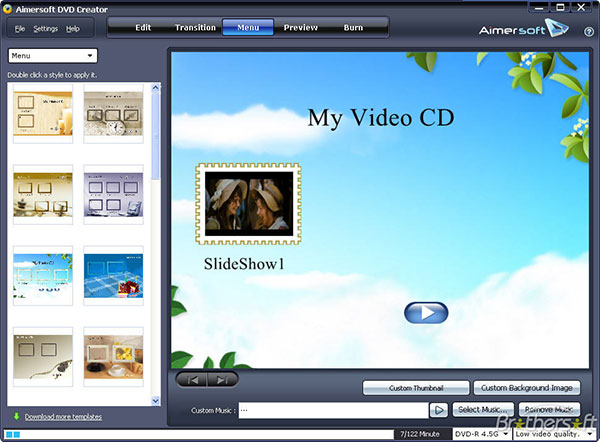The height and width of the screenshot is (442, 600).
Task: Select the blue sky clouds menu template
Action: 43,276
